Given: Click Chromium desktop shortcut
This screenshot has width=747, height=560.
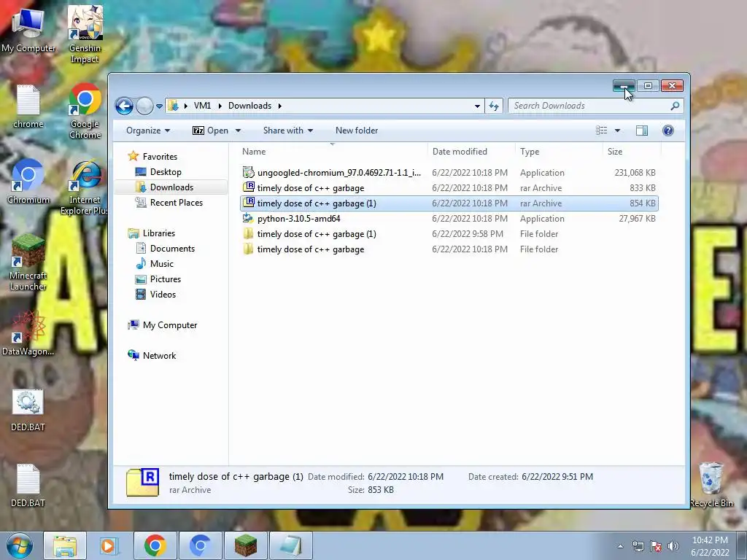Looking at the screenshot, I should tap(28, 182).
